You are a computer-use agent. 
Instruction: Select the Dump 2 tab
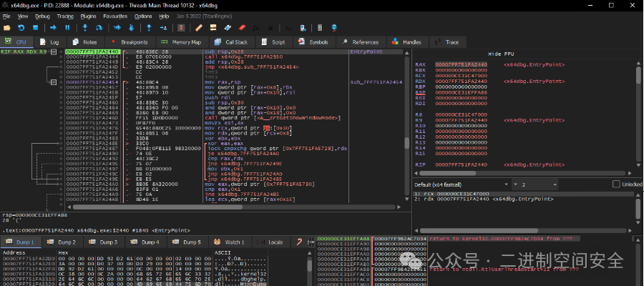tap(66, 242)
